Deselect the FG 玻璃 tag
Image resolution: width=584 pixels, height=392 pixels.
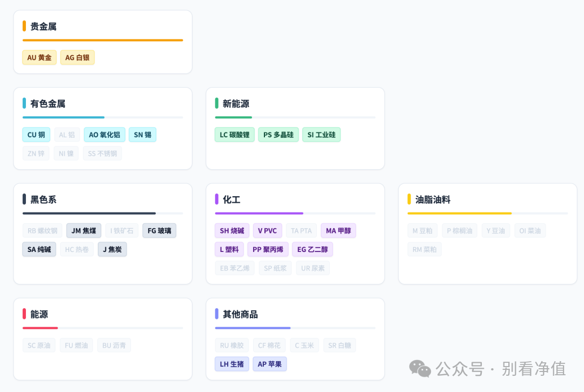[x=159, y=230]
